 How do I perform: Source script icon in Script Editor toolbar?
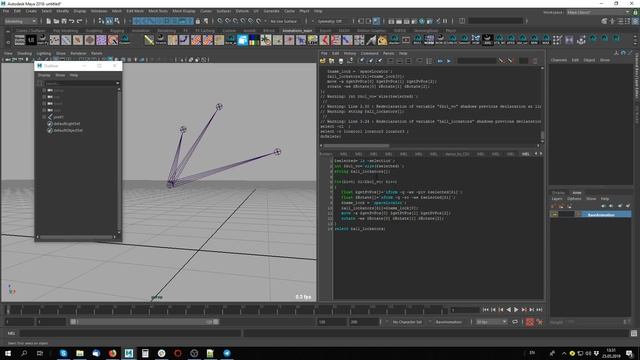(x=331, y=61)
